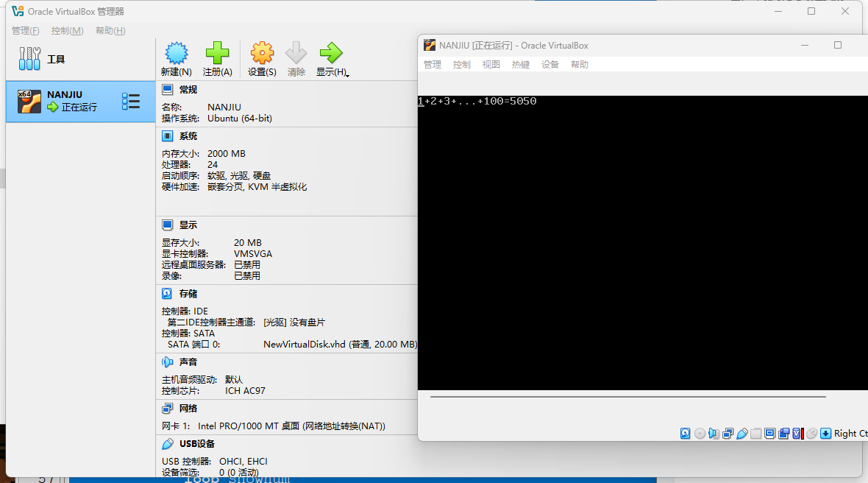This screenshot has width=868, height=483.
Task: Maximize the VirtualBox manager window
Action: tap(811, 11)
